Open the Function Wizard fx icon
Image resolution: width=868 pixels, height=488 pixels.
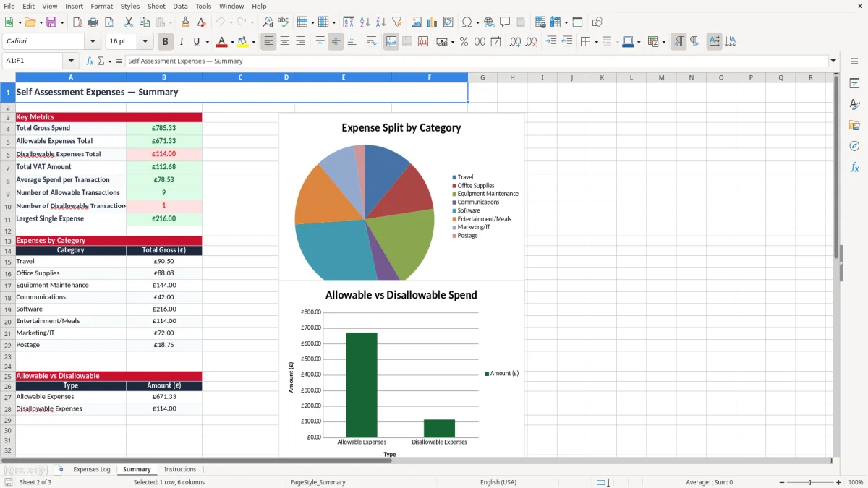point(90,61)
